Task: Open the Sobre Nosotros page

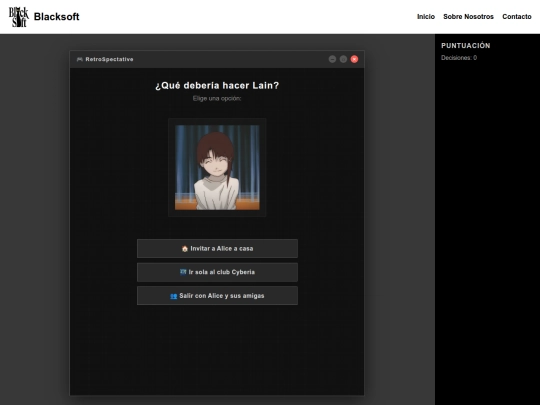Action: [468, 17]
